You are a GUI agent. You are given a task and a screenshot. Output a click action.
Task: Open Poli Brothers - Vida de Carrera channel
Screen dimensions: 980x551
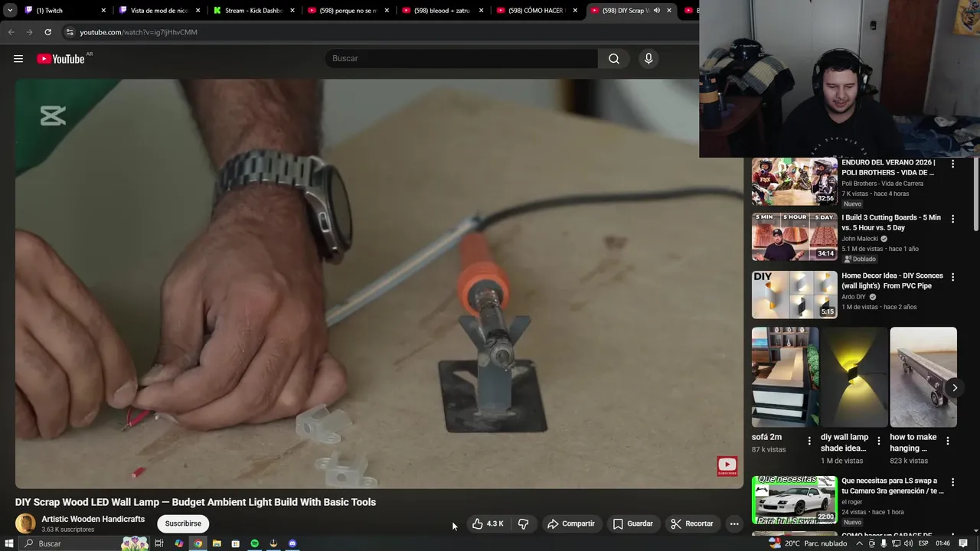pos(882,184)
